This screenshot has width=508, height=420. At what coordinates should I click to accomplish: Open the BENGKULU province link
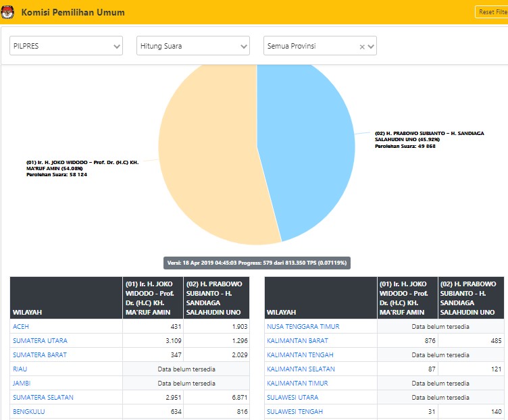(x=29, y=412)
